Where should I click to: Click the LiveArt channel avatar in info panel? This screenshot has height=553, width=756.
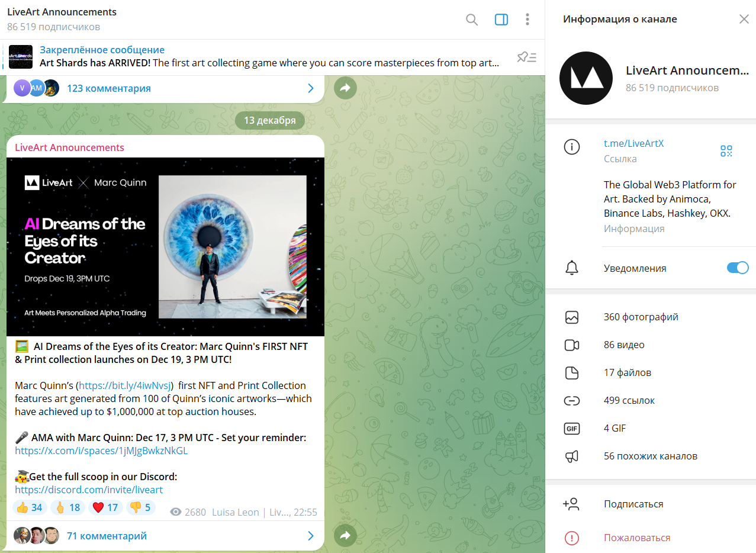point(586,78)
